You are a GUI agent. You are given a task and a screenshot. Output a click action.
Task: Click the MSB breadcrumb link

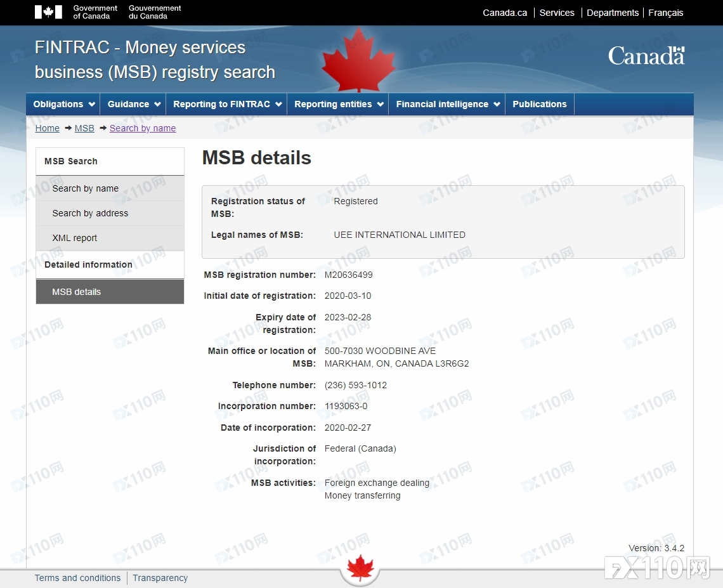[84, 128]
